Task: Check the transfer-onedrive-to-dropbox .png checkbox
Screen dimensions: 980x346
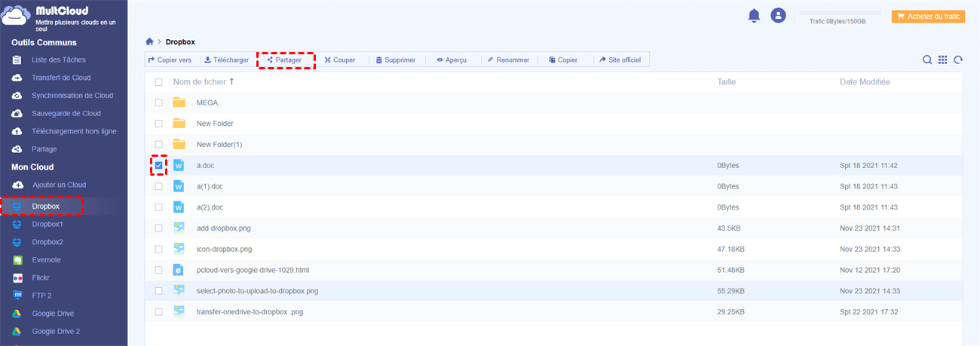Action: (158, 311)
